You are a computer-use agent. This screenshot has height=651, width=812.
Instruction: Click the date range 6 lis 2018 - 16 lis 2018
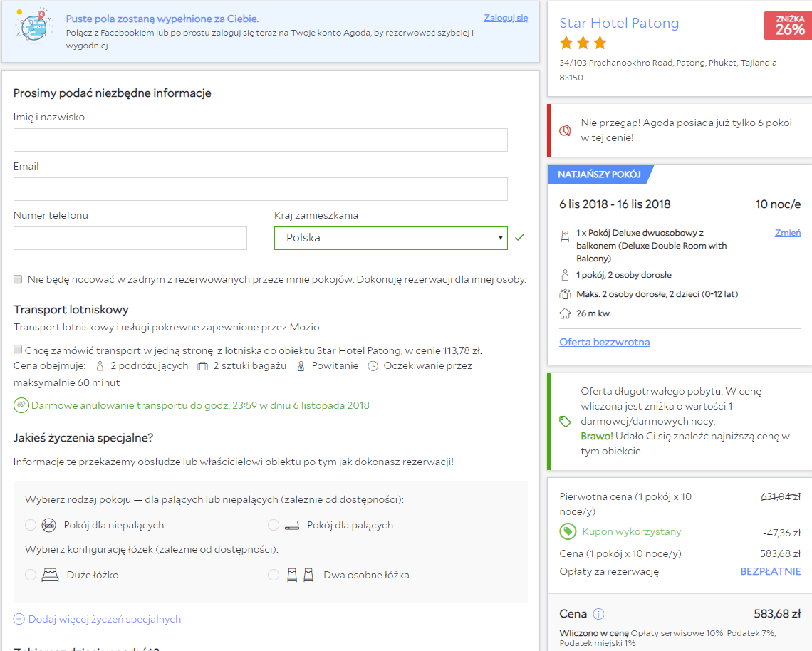615,204
